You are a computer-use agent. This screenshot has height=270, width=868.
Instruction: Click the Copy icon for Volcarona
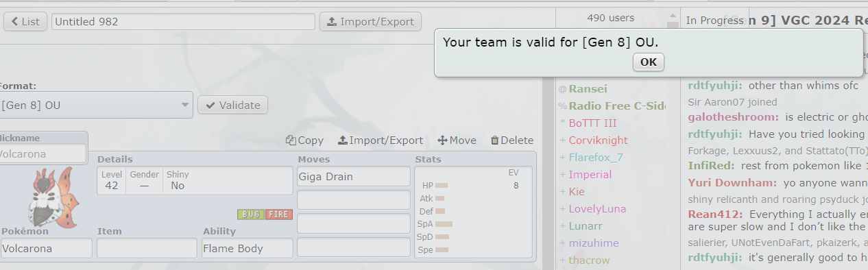[x=291, y=140]
